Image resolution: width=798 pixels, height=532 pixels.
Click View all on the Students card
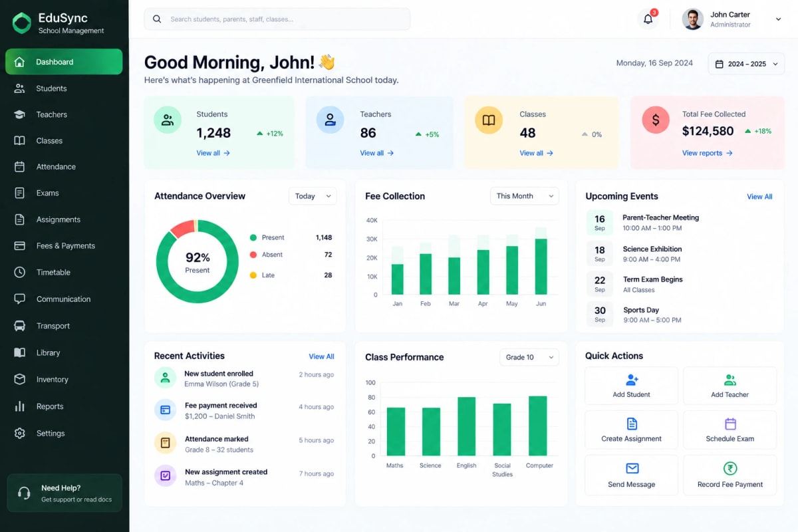coord(213,153)
